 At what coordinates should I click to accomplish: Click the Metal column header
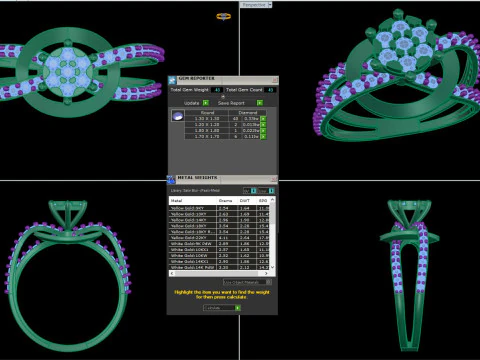pos(193,201)
